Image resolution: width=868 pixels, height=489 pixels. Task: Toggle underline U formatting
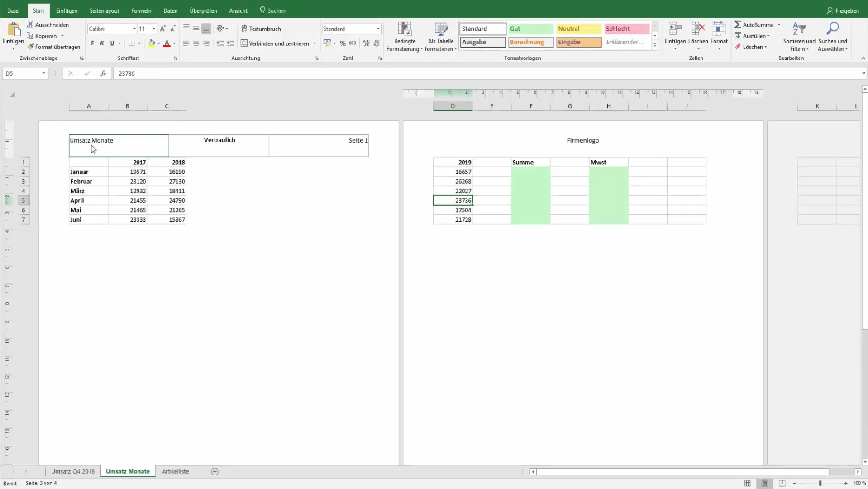[112, 43]
